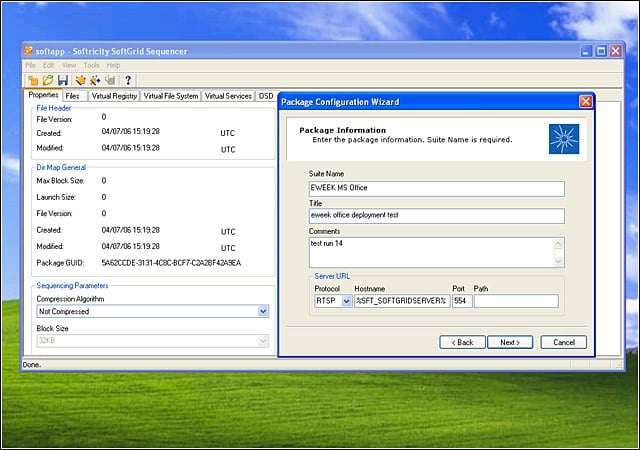Click the Save floppy disk icon
The width and height of the screenshot is (640, 450).
63,80
